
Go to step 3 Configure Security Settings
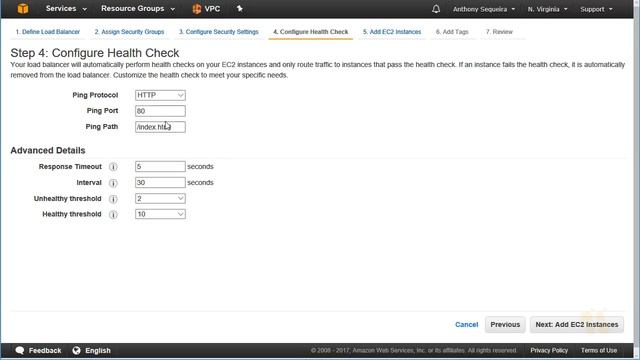click(218, 32)
